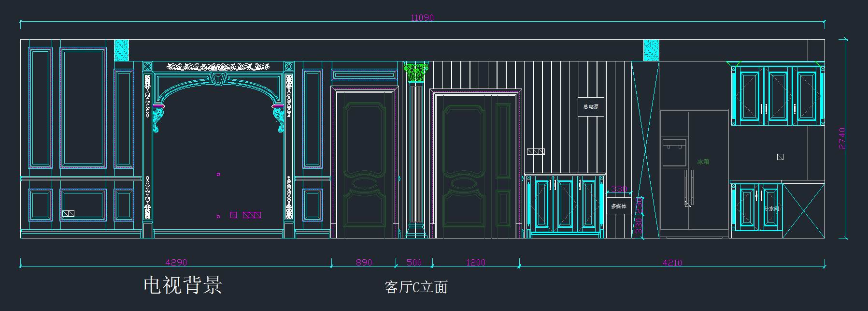Click the green Corinthian column capital
This screenshot has height=311, width=868.
coord(415,72)
